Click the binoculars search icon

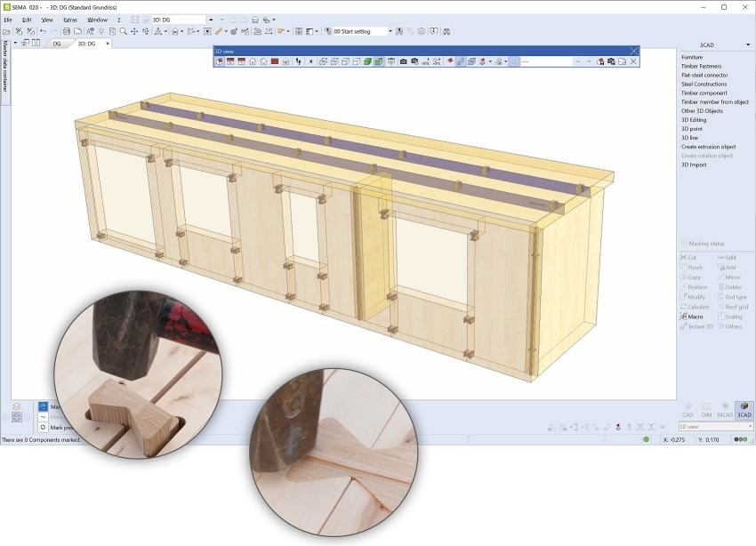pos(446,31)
